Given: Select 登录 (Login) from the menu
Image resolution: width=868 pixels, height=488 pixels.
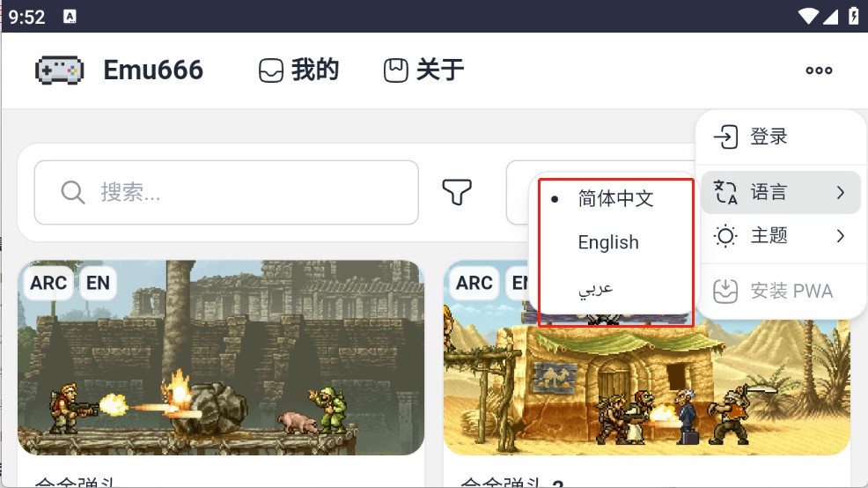Looking at the screenshot, I should [x=781, y=137].
